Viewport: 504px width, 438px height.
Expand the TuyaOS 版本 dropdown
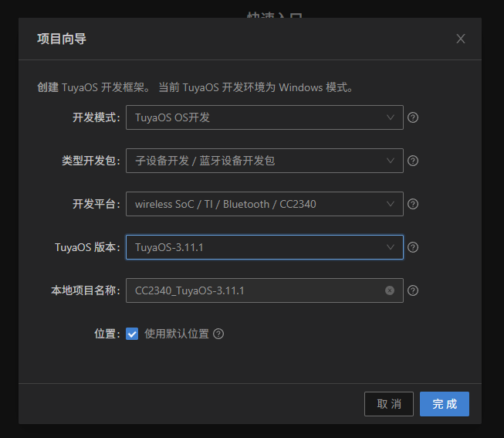pyautogui.click(x=265, y=247)
